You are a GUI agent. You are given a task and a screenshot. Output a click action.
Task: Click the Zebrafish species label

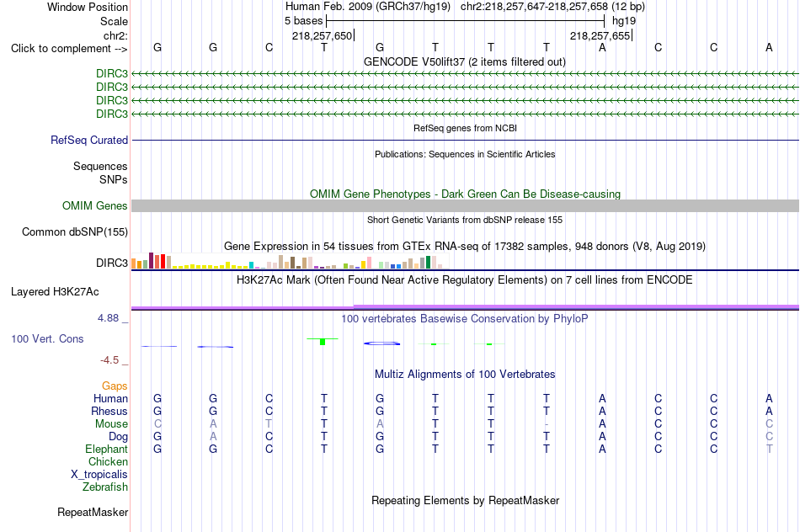(105, 487)
